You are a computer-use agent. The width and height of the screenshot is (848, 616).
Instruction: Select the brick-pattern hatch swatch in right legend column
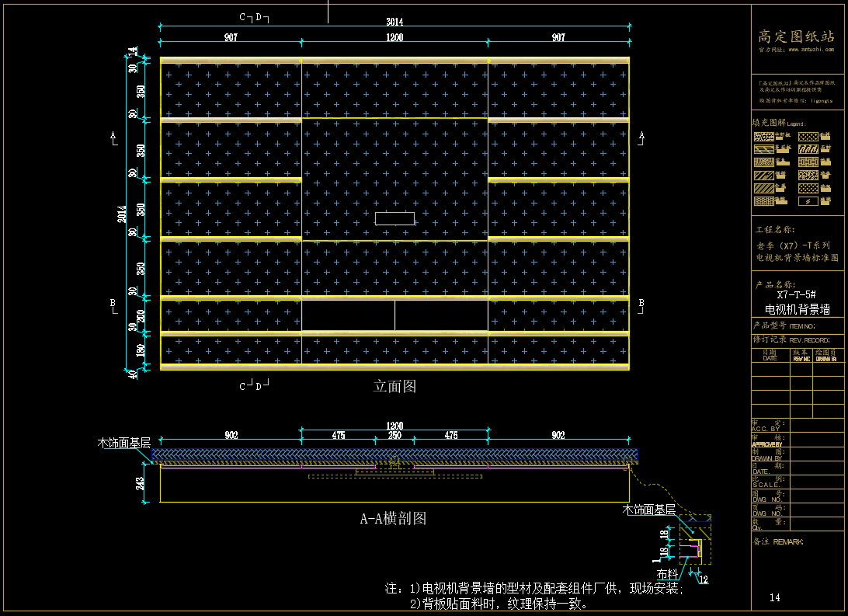pyautogui.click(x=808, y=162)
